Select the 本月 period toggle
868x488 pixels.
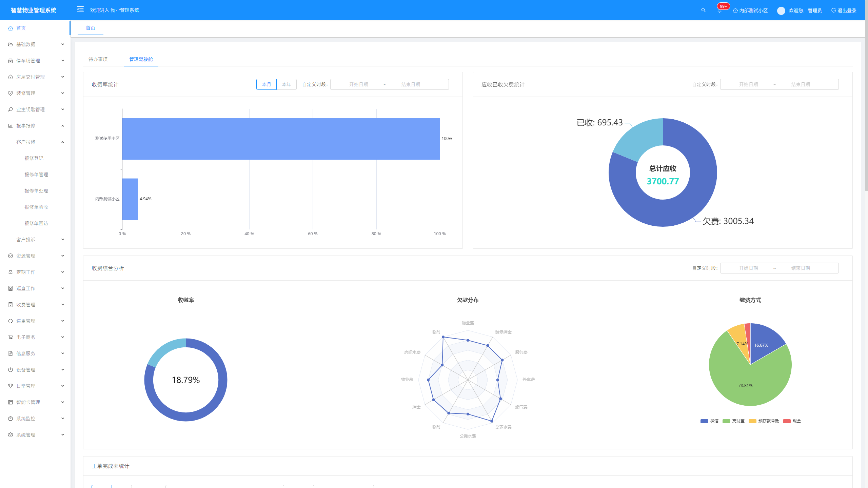coord(266,84)
